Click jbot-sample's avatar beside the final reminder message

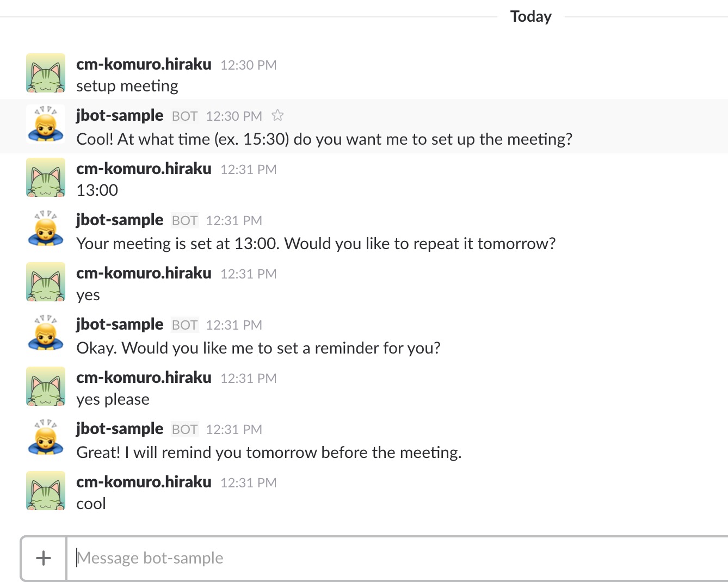point(45,437)
